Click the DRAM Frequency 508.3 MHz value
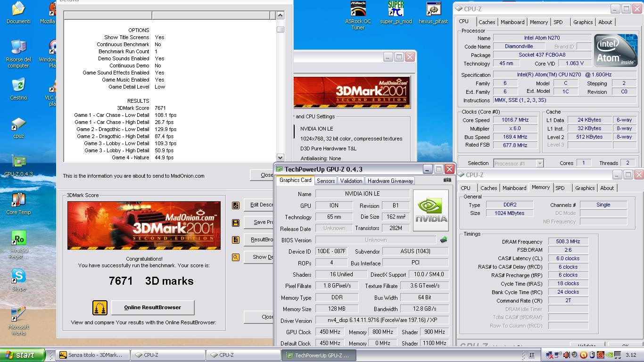 (x=568, y=241)
